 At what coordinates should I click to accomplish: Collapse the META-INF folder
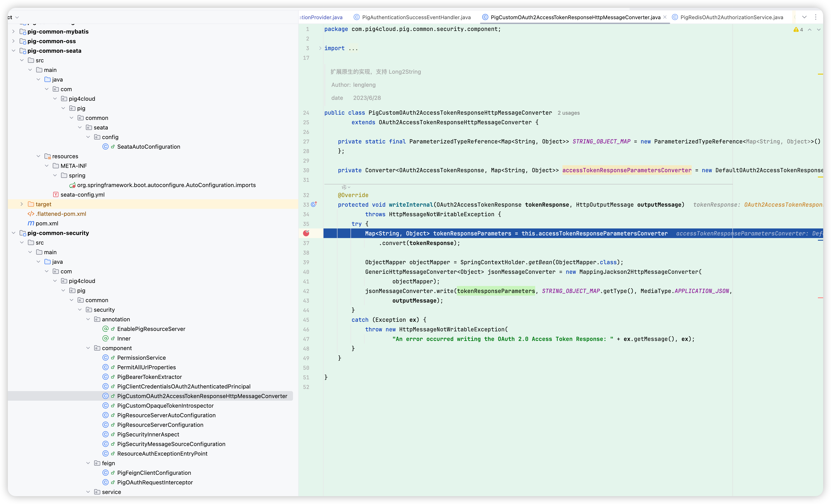click(47, 166)
